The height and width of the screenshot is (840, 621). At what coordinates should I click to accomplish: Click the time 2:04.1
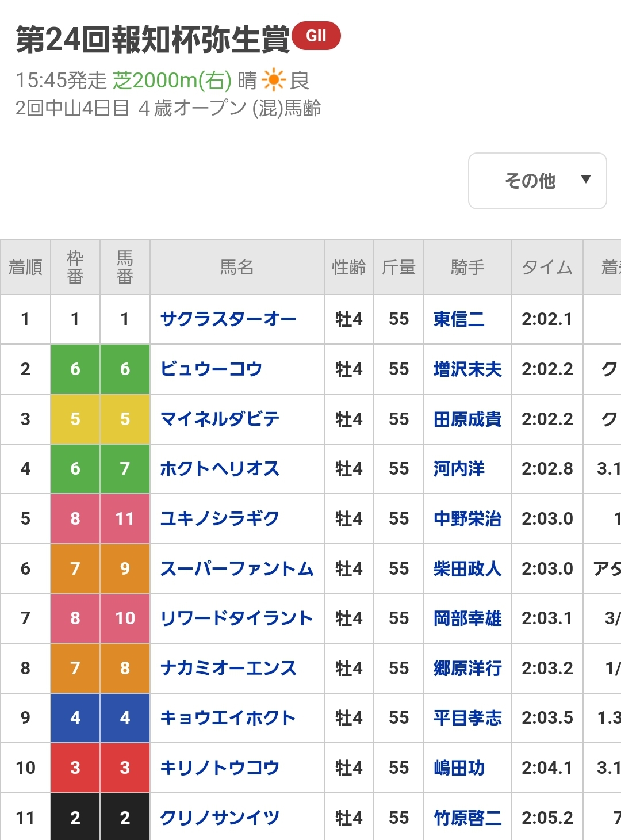[x=547, y=768]
